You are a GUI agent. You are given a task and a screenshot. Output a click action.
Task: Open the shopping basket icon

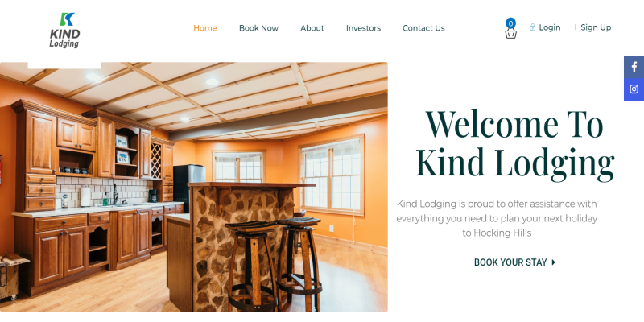(x=510, y=34)
